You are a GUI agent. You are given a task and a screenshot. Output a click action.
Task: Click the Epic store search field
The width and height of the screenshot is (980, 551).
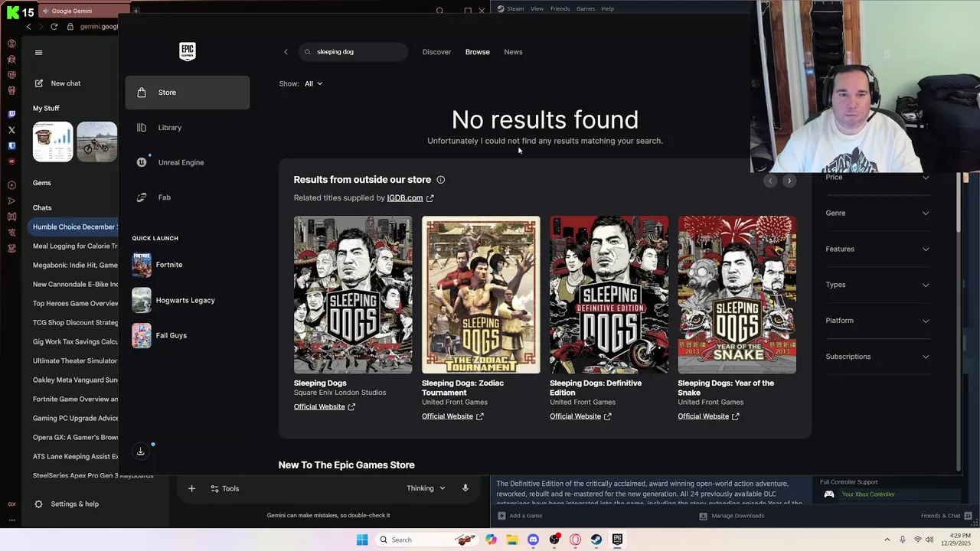(x=353, y=52)
